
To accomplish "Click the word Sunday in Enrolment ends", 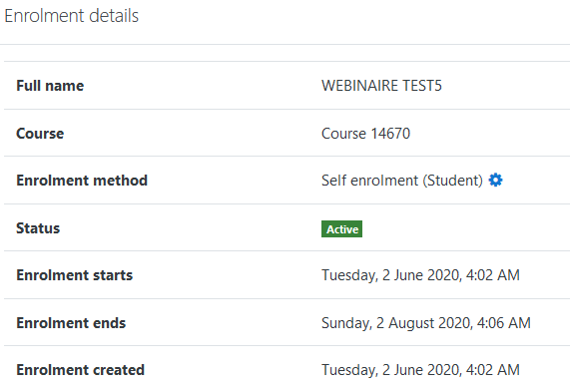I will [346, 322].
